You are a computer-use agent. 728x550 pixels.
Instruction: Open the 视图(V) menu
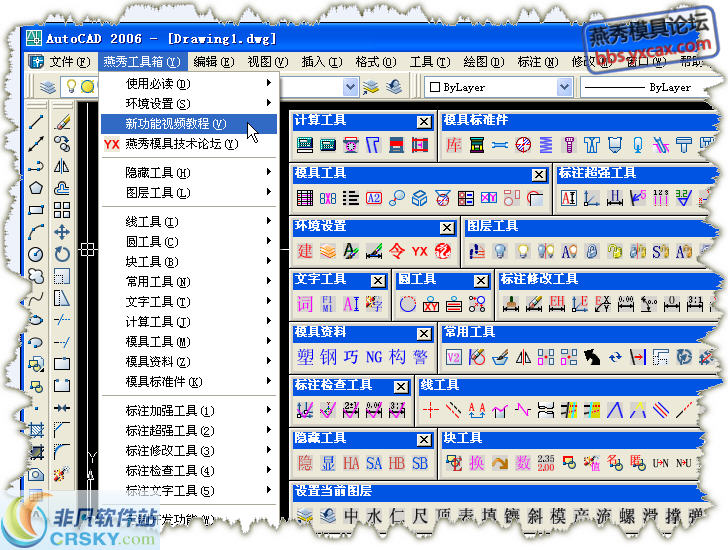267,62
